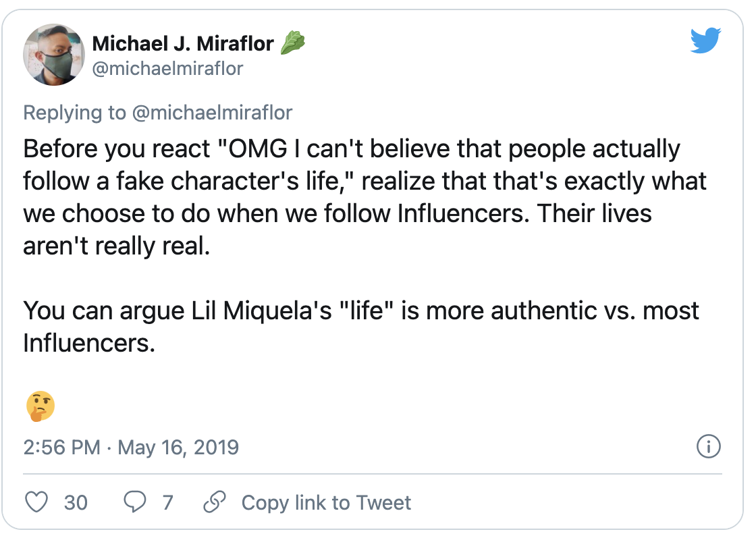Click the reply count of 7

pos(167,502)
